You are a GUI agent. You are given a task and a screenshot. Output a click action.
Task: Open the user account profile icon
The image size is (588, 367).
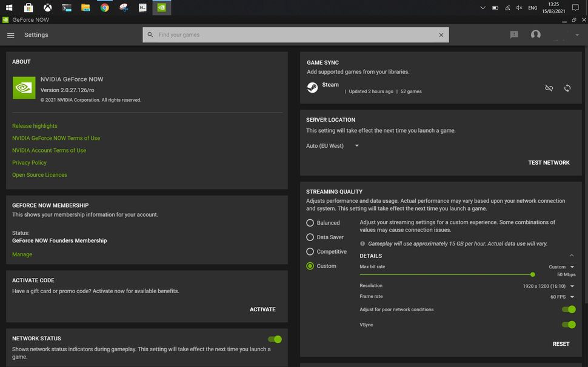coord(535,35)
